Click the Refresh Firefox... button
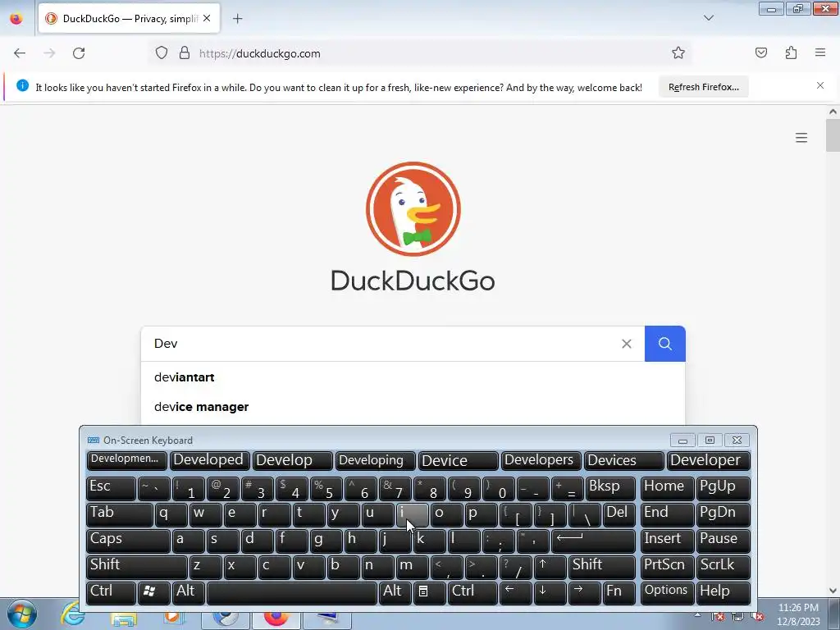Screen dimensions: 840x630 [x=703, y=87]
